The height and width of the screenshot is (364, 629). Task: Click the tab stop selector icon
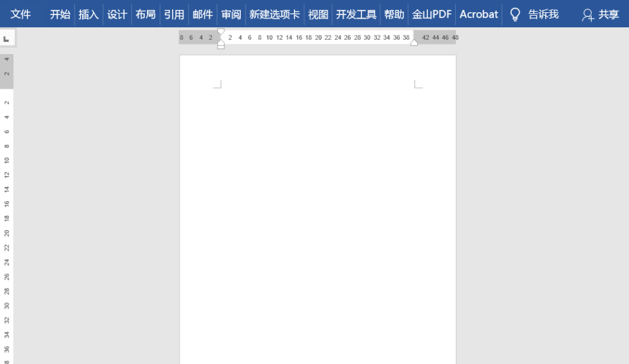pyautogui.click(x=6, y=38)
